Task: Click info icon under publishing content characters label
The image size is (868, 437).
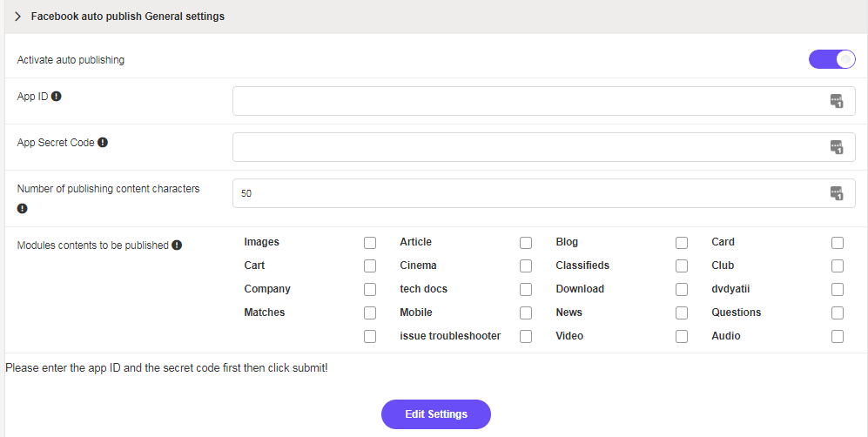Action: click(x=23, y=209)
